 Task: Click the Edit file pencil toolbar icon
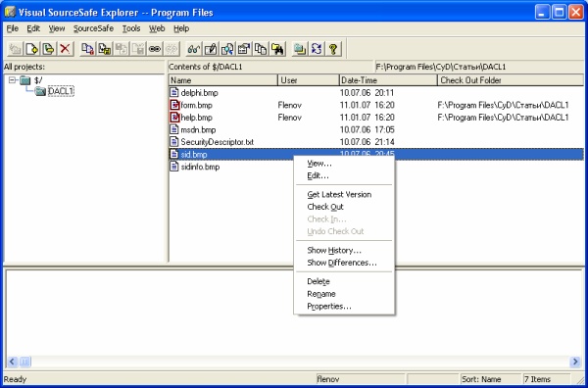(211, 49)
